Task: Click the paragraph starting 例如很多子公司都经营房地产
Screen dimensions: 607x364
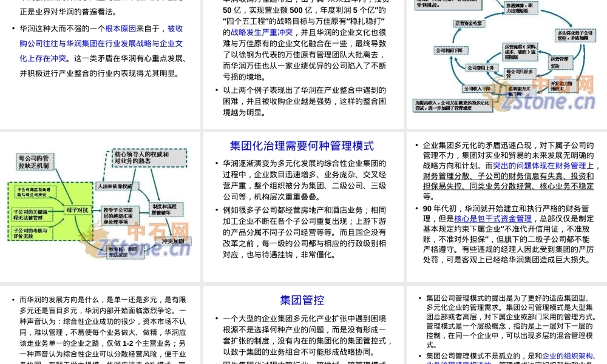Action: pyautogui.click(x=304, y=232)
